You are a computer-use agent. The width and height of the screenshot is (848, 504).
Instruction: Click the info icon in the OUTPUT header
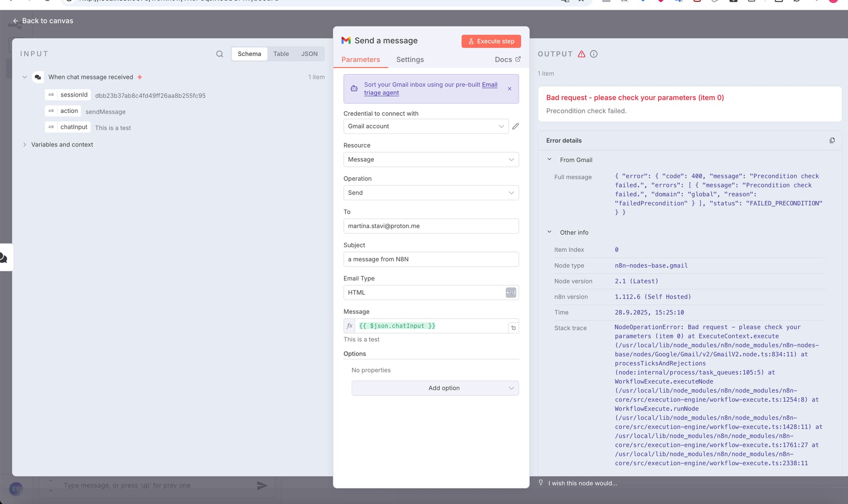click(x=593, y=54)
